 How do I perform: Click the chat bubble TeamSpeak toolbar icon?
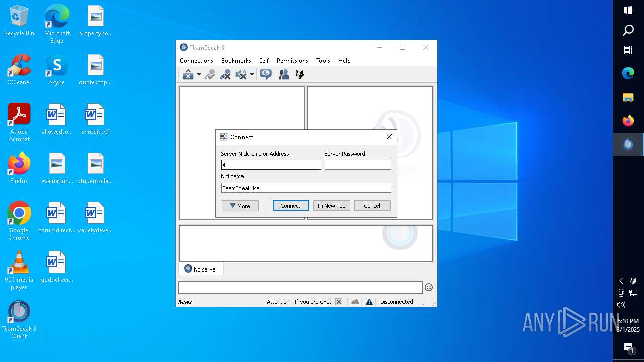pos(266,75)
